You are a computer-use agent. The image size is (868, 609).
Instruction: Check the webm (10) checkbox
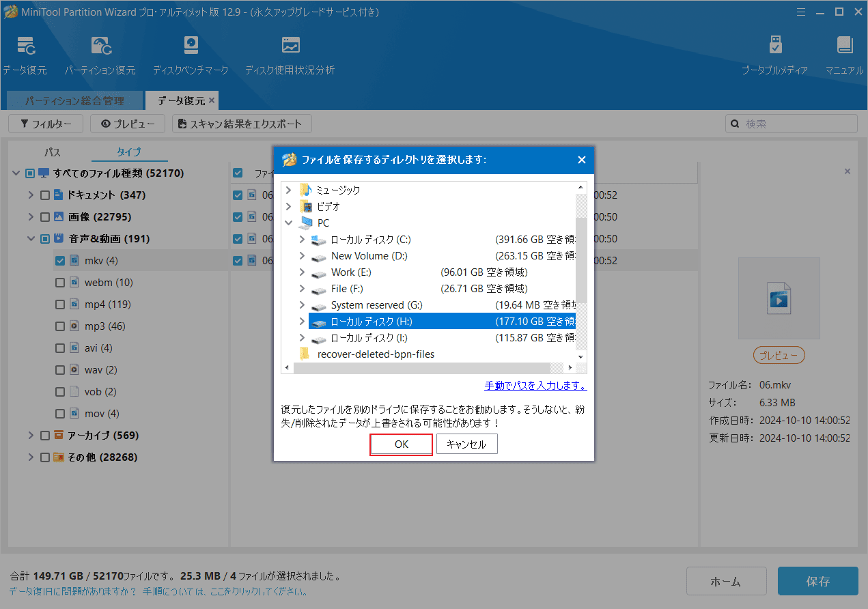pos(59,283)
